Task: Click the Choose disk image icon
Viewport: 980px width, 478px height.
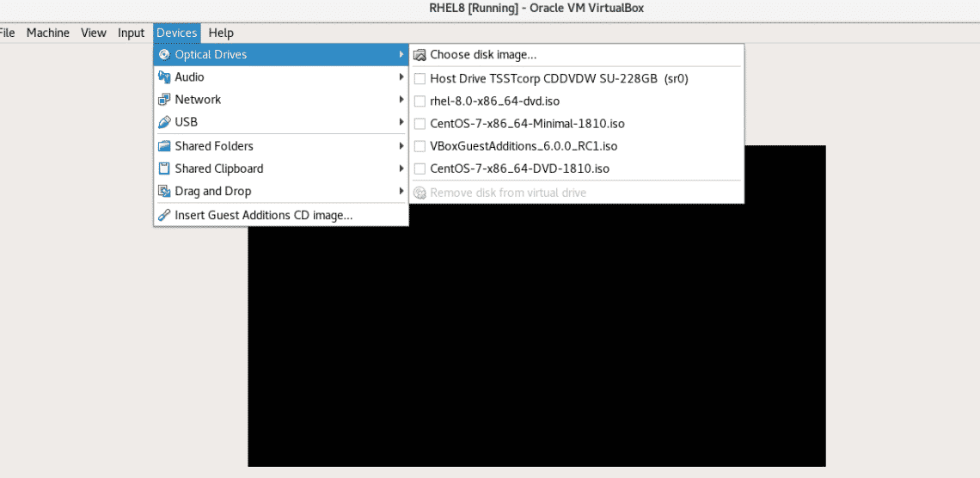Action: point(420,55)
